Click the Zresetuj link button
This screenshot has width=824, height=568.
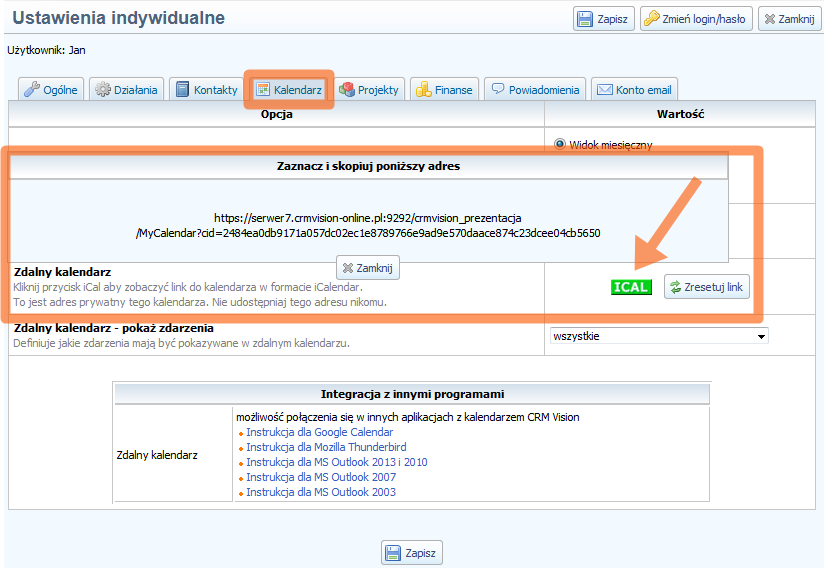pyautogui.click(x=706, y=287)
